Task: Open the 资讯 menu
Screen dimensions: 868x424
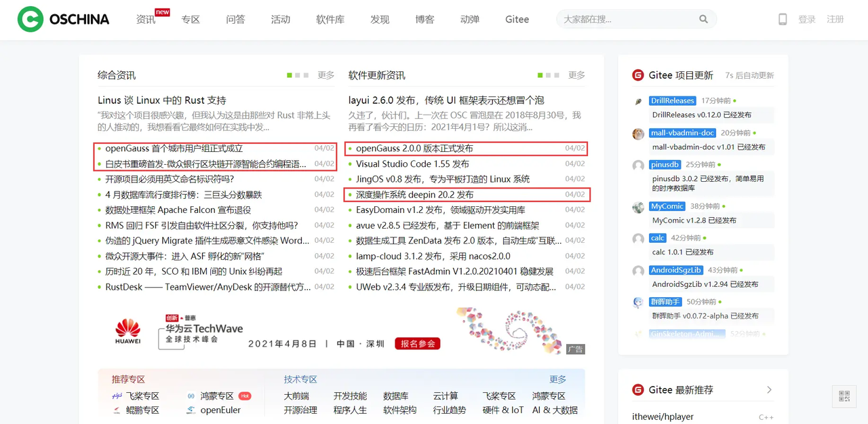Action: click(146, 20)
